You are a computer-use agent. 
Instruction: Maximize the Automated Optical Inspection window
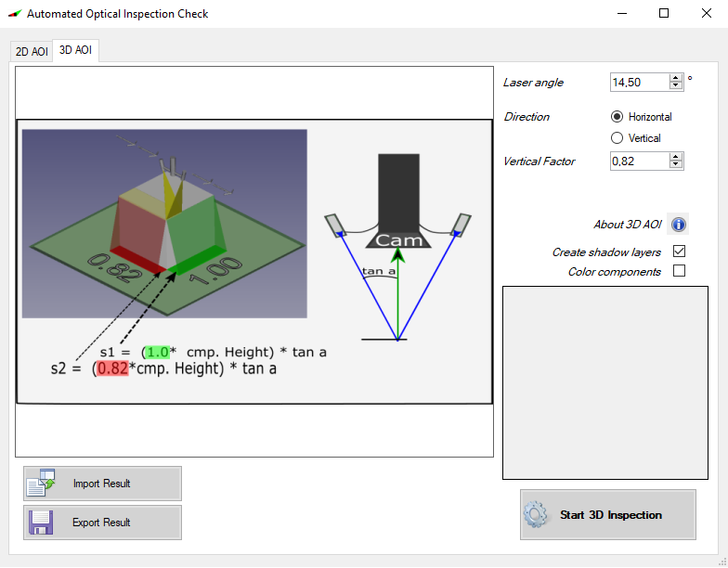(x=664, y=13)
